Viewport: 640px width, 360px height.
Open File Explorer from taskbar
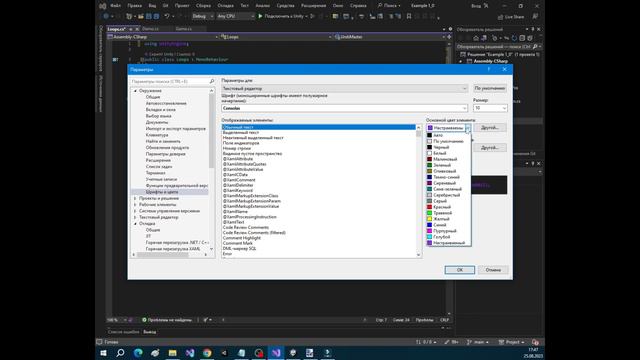click(x=172, y=353)
